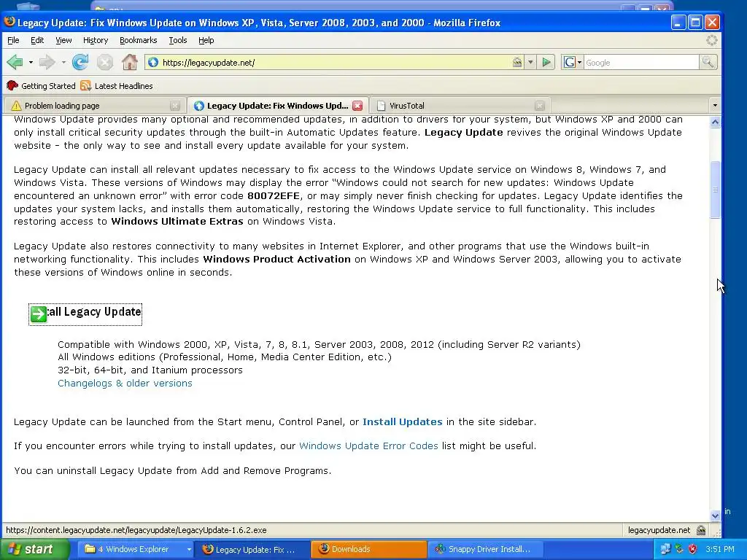Open the View menu
Image resolution: width=747 pixels, height=560 pixels.
[63, 41]
